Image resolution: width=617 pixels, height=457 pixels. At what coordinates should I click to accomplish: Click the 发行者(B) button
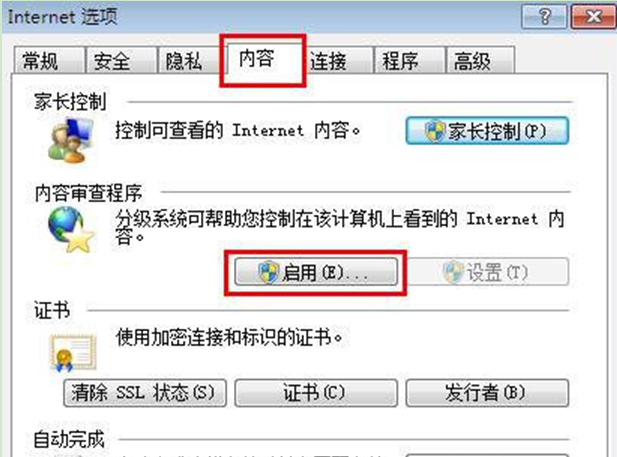(x=487, y=393)
